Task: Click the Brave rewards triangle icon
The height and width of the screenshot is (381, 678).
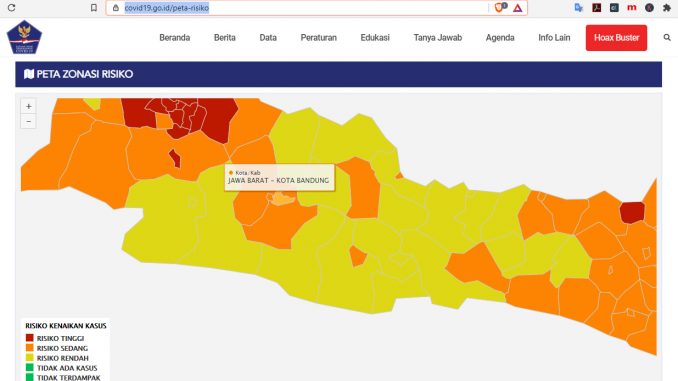Action: 518,8
